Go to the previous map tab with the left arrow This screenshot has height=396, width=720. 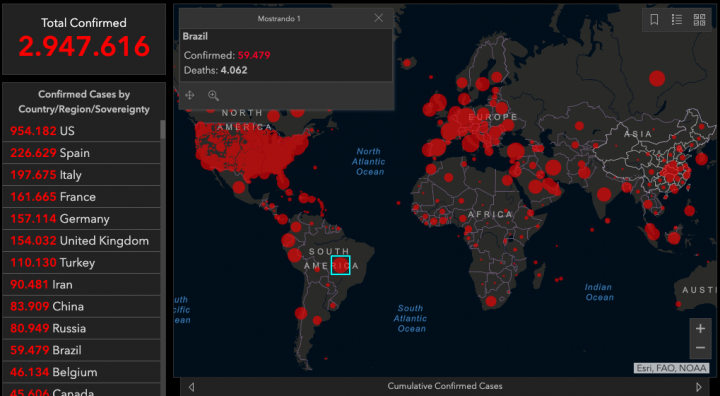pos(191,387)
